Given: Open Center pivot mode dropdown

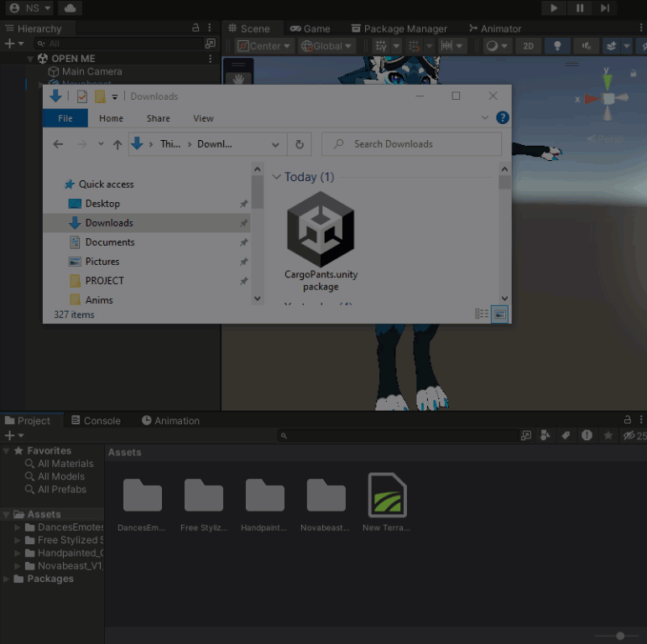Looking at the screenshot, I should point(263,46).
